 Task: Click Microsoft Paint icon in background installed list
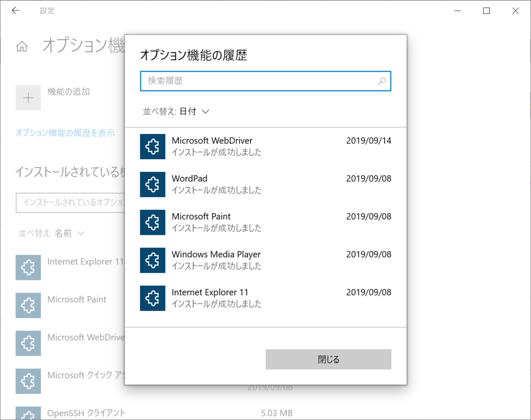pos(28,305)
